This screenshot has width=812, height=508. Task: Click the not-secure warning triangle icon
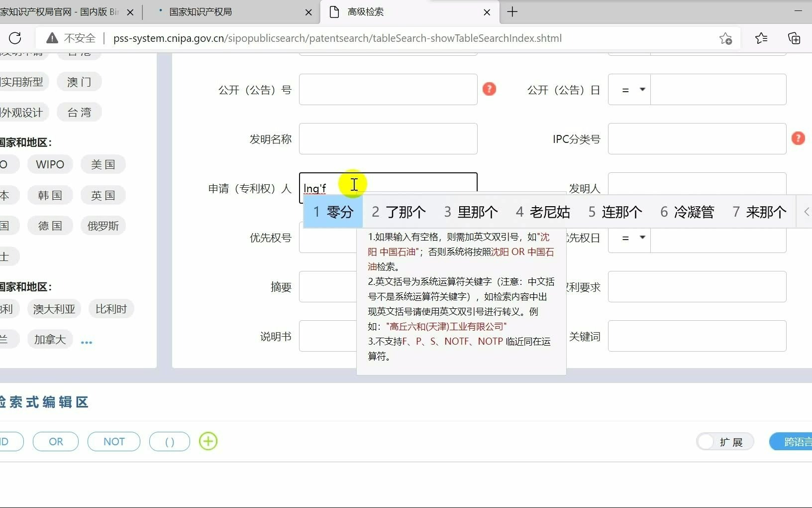coord(52,38)
